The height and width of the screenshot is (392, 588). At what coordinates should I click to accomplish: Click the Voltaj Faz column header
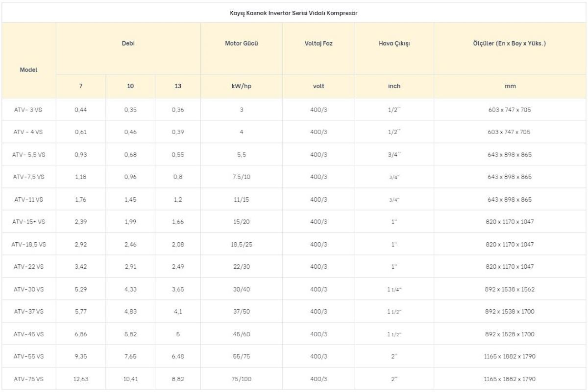point(318,43)
